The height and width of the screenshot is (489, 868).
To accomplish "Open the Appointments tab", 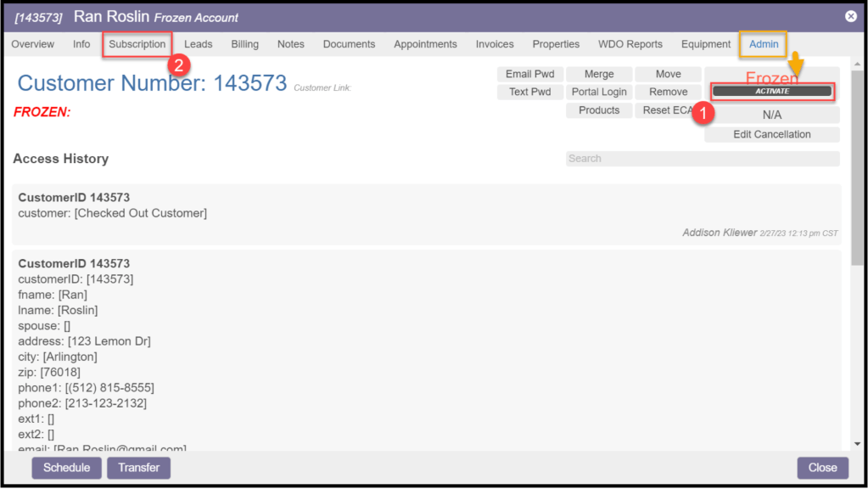I will tap(425, 44).
